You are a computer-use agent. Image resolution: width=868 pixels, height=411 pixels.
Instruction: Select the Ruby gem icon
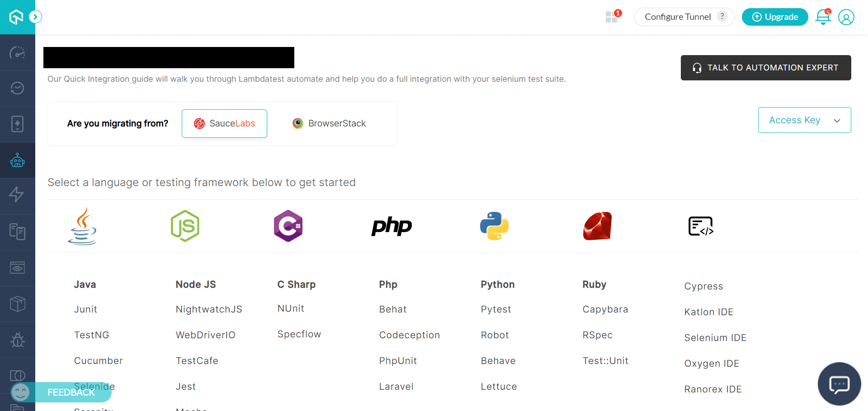597,226
